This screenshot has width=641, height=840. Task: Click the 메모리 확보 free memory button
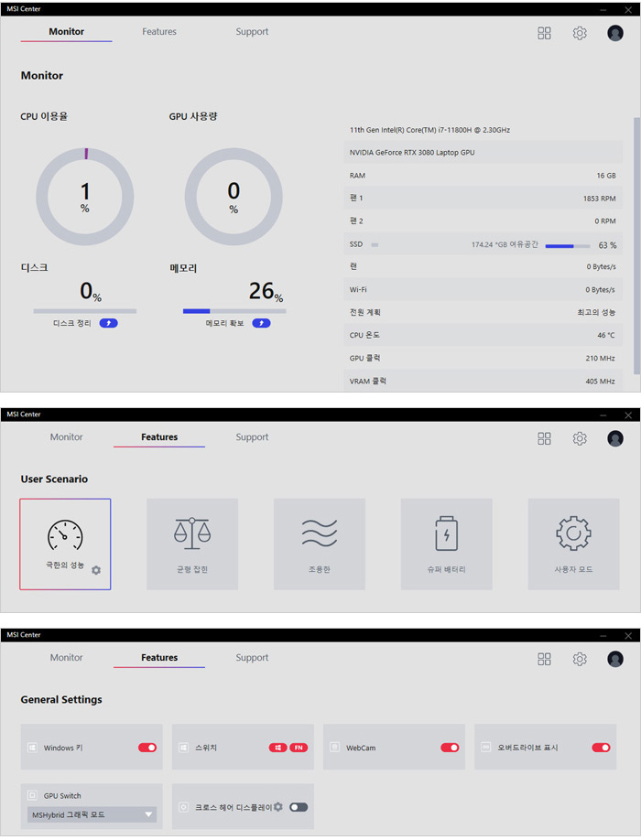click(262, 323)
